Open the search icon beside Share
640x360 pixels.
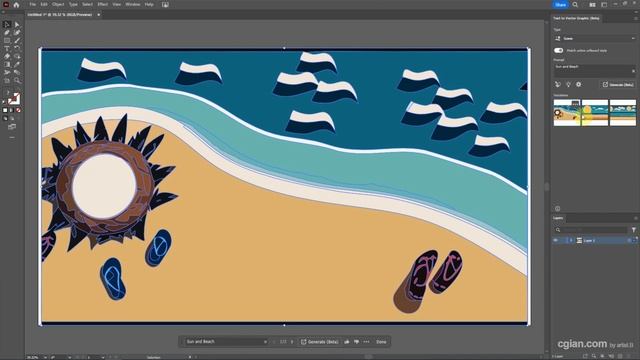(575, 4)
